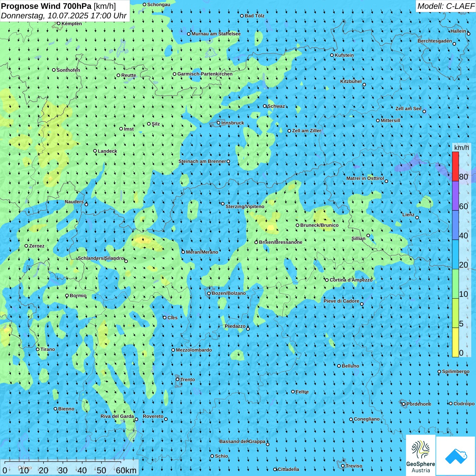
Task: Select the Berchtesgaden label
Action: click(435, 41)
